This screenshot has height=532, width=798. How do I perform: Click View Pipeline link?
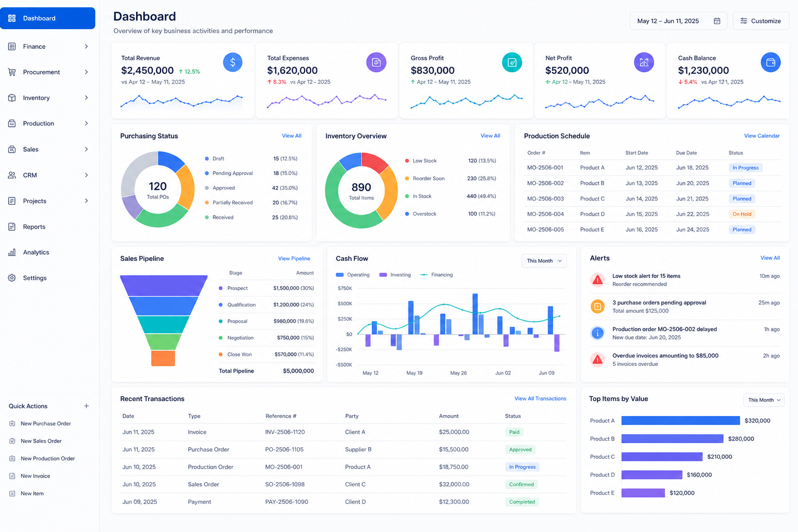point(294,259)
